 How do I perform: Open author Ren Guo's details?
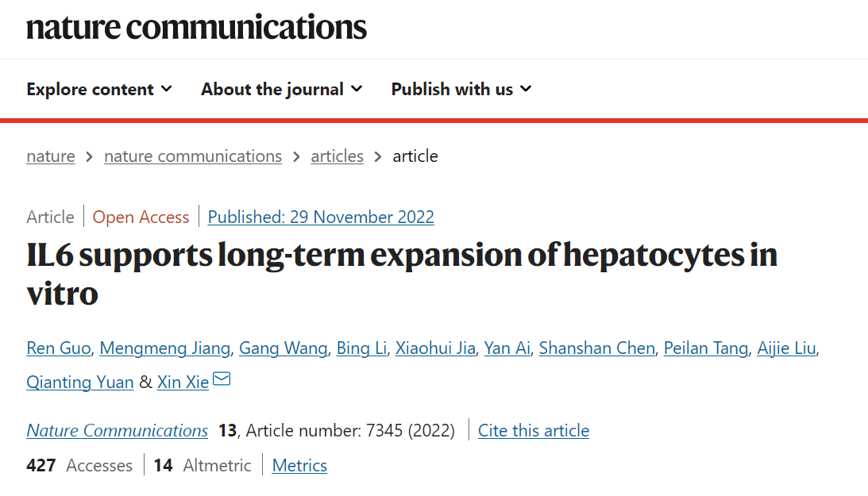(x=59, y=348)
